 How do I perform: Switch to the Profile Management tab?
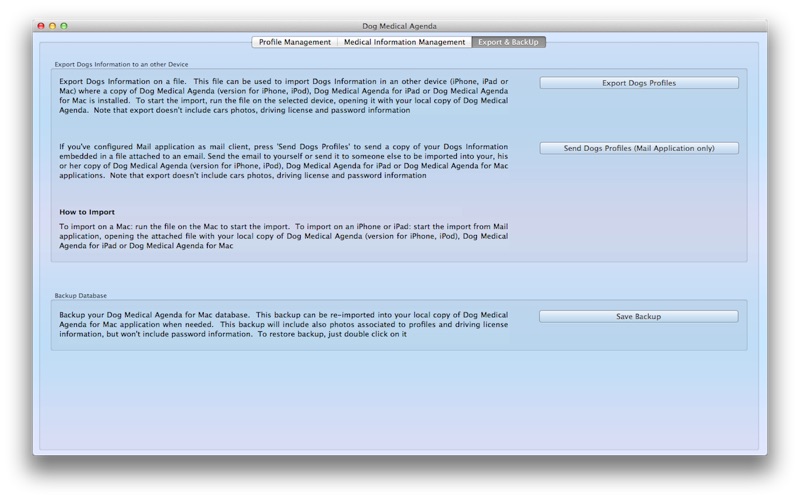point(294,42)
